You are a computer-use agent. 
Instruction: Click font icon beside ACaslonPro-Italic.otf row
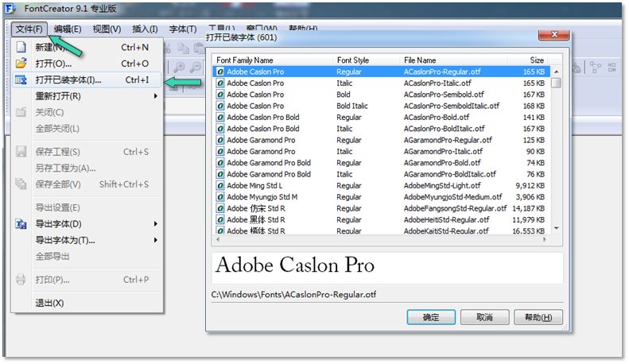(x=220, y=83)
